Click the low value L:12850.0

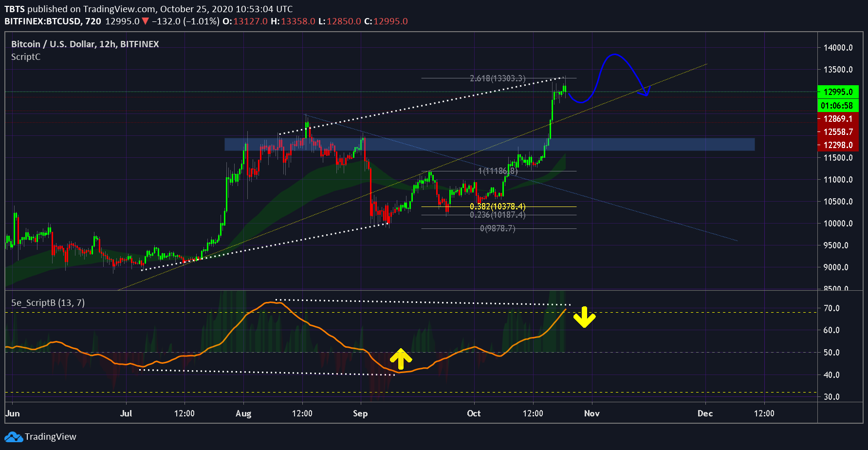coord(340,21)
